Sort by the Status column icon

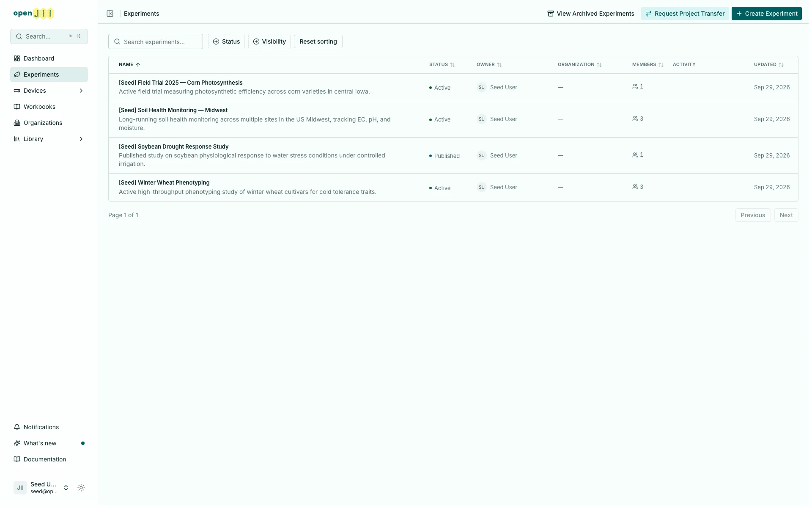[x=453, y=65]
